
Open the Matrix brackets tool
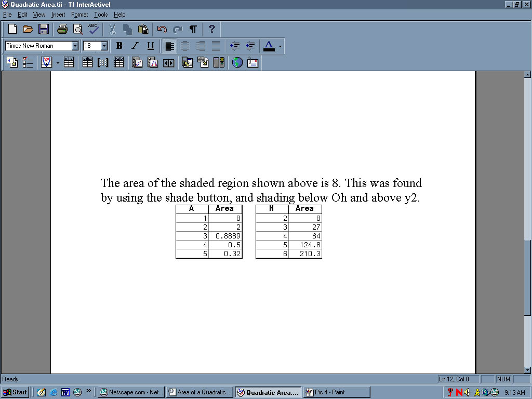tap(103, 62)
